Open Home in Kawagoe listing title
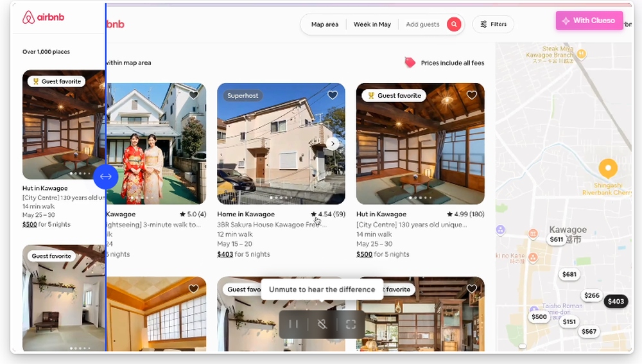642x364 pixels. [246, 214]
